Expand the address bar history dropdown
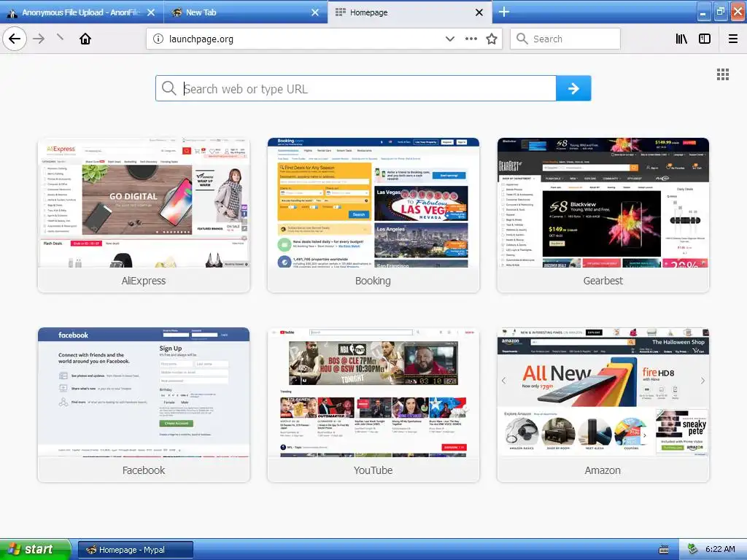 tap(449, 39)
